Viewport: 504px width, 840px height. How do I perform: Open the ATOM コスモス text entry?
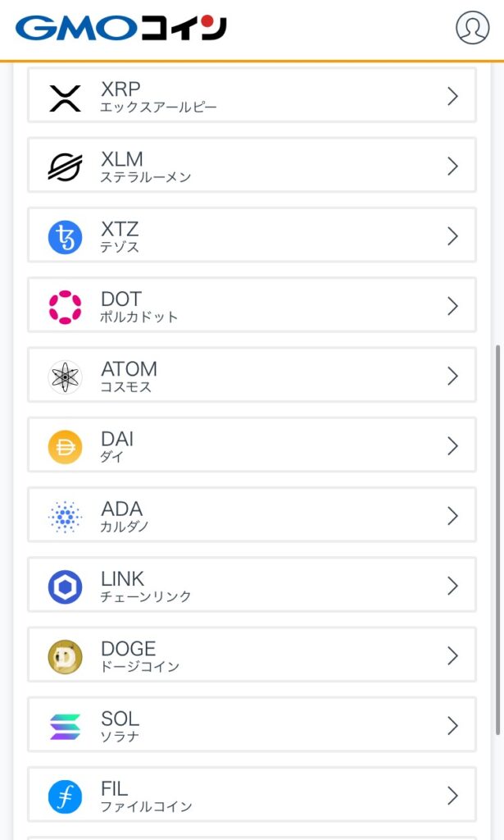click(129, 377)
